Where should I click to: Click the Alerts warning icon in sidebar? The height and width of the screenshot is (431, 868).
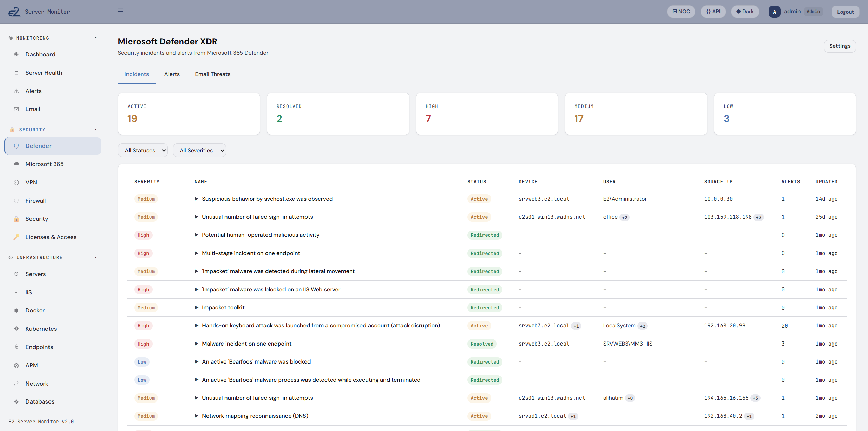click(x=16, y=91)
